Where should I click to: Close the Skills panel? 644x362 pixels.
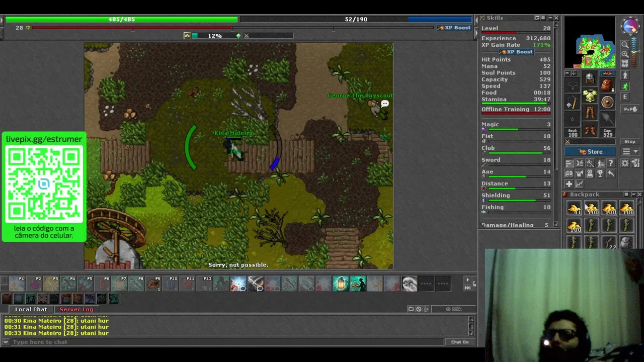[x=556, y=18]
